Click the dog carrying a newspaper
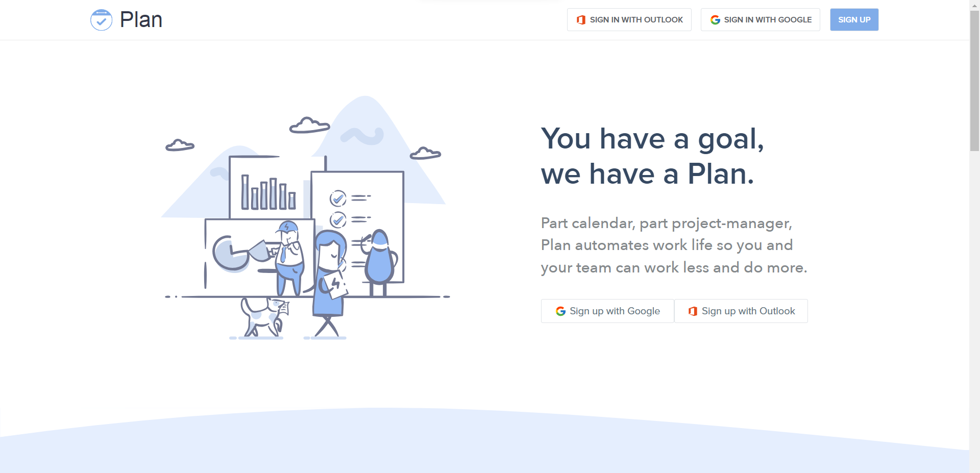The height and width of the screenshot is (473, 980). pyautogui.click(x=264, y=317)
